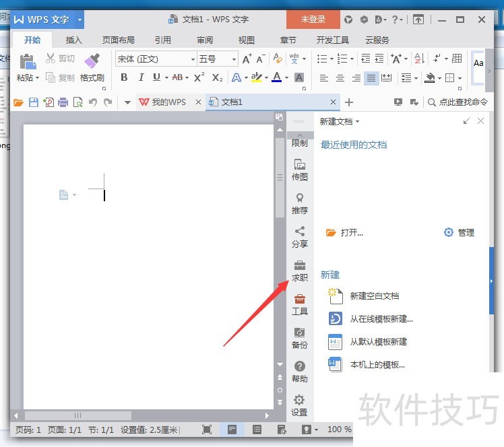Click 打开... to open a document
The width and height of the screenshot is (504, 447).
tap(344, 232)
